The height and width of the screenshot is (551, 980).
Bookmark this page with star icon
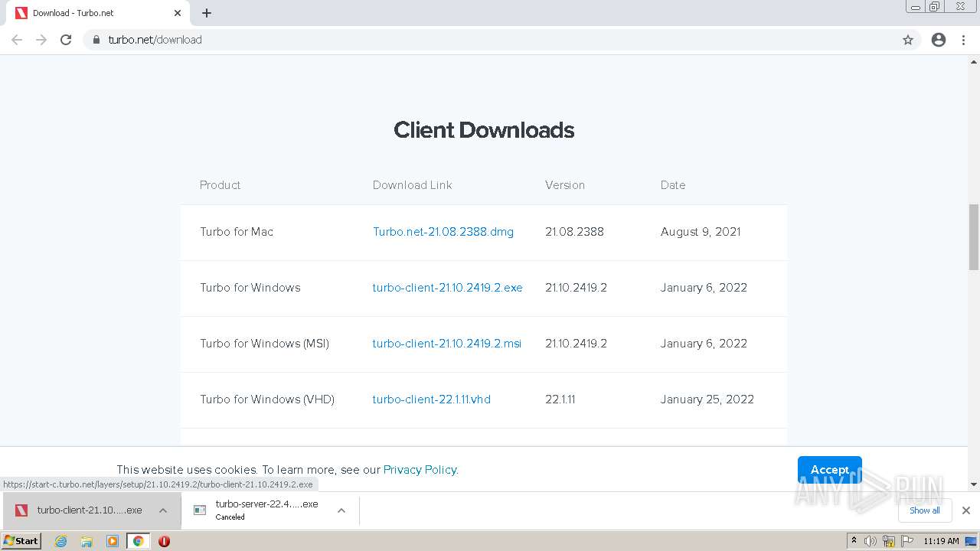point(908,40)
